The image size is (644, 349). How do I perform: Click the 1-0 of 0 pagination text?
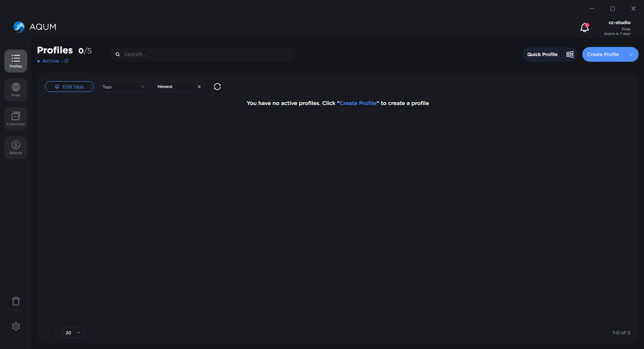click(x=621, y=332)
